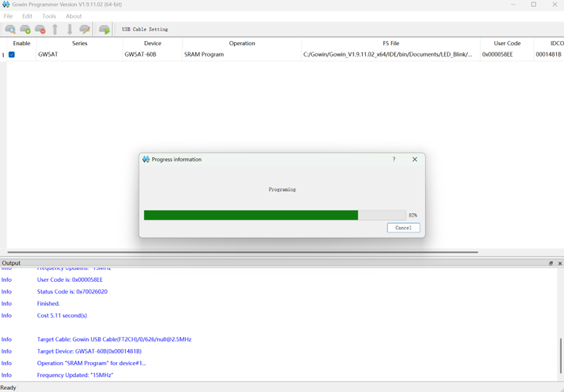This screenshot has width=564, height=392.
Task: Click the 0001481B ID code cell
Action: click(549, 54)
